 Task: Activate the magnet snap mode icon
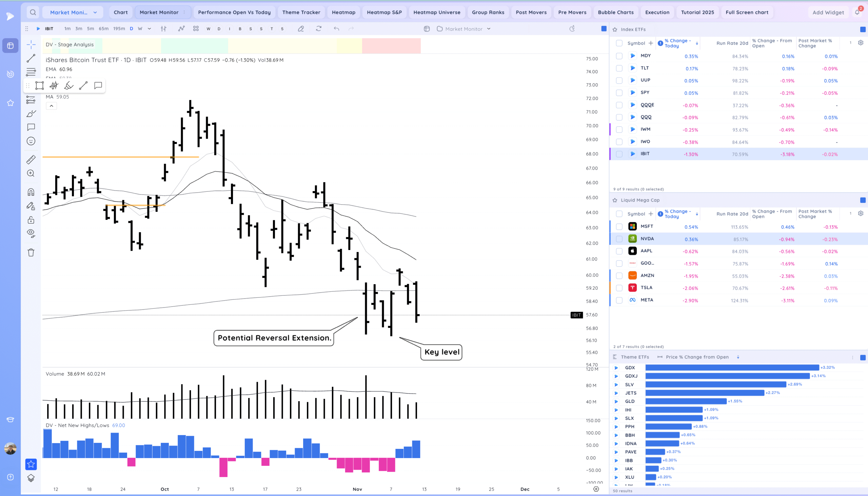[31, 192]
